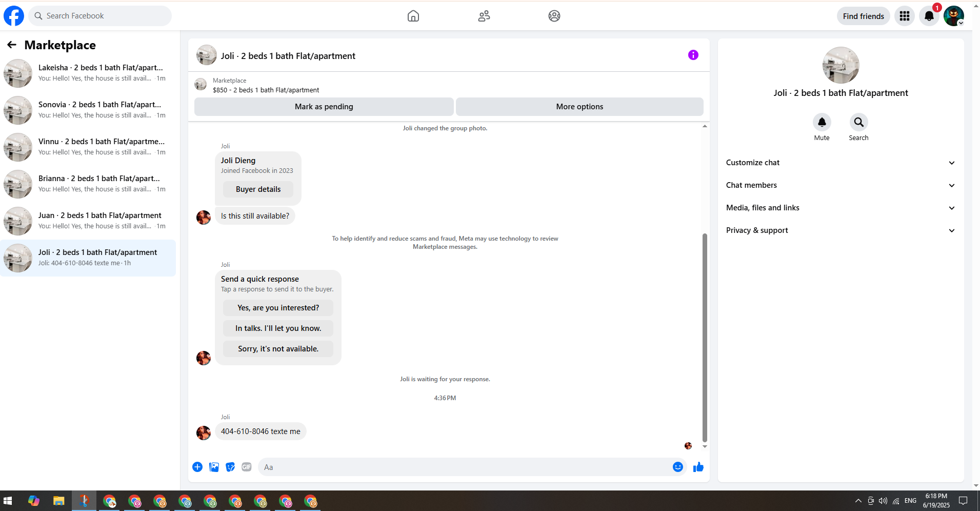Search in conversation using magnifier icon
The height and width of the screenshot is (511, 980).
tap(859, 122)
